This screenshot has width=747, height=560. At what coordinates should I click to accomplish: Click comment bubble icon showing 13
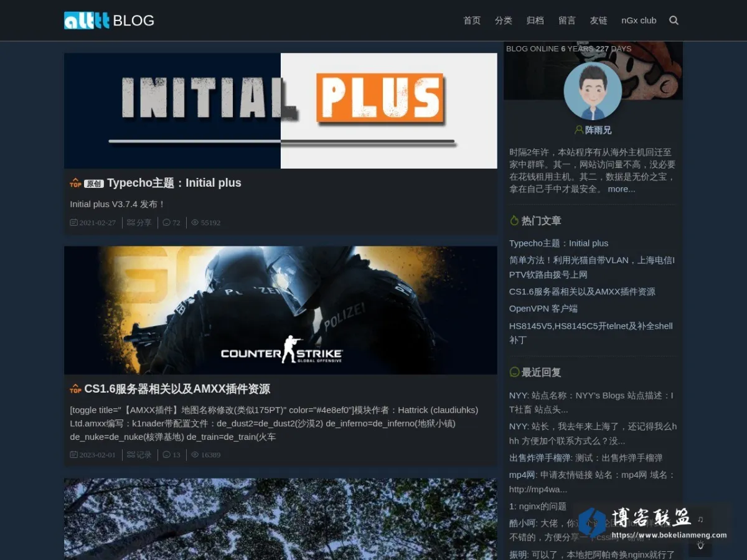(166, 454)
